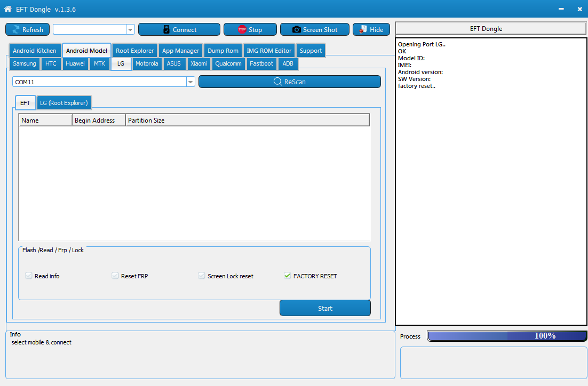588x386 pixels.
Task: Click the 100% Process progress bar
Action: pos(507,336)
